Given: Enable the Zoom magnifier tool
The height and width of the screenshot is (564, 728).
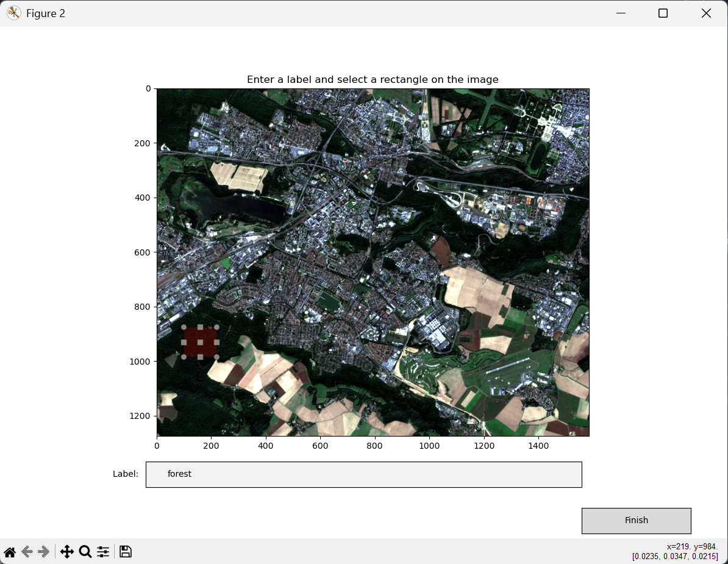Looking at the screenshot, I should coord(85,552).
